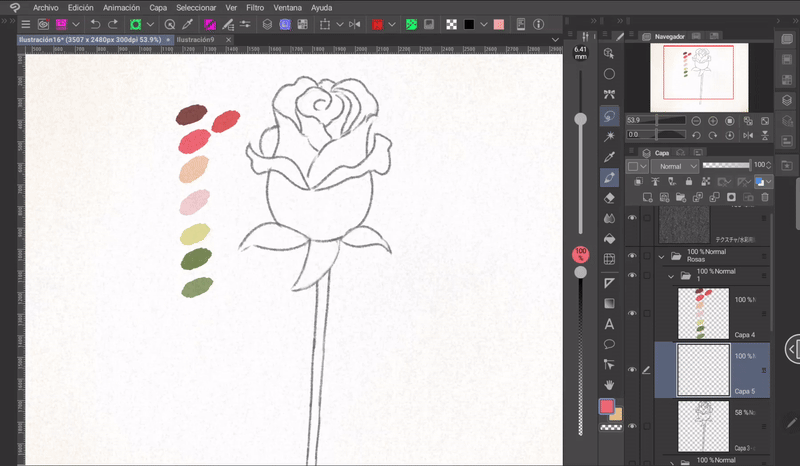Collapse the Rosas layer folder
This screenshot has width=800, height=466.
(659, 256)
